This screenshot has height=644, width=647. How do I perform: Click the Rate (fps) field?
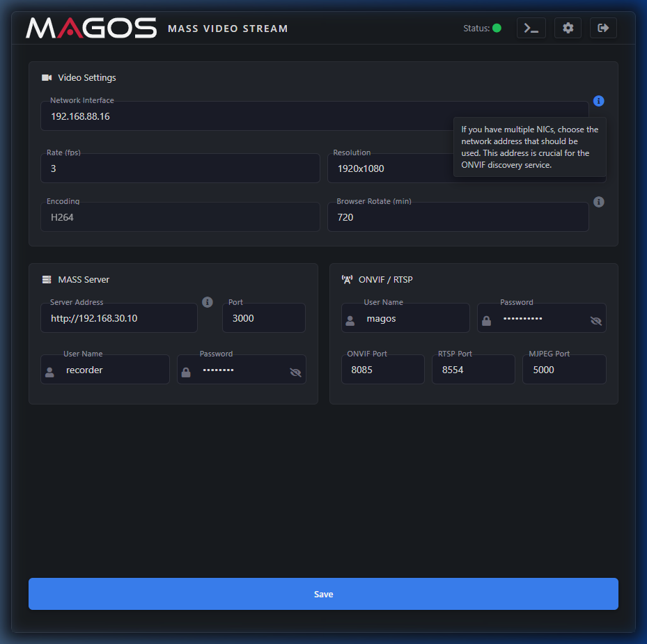(180, 168)
